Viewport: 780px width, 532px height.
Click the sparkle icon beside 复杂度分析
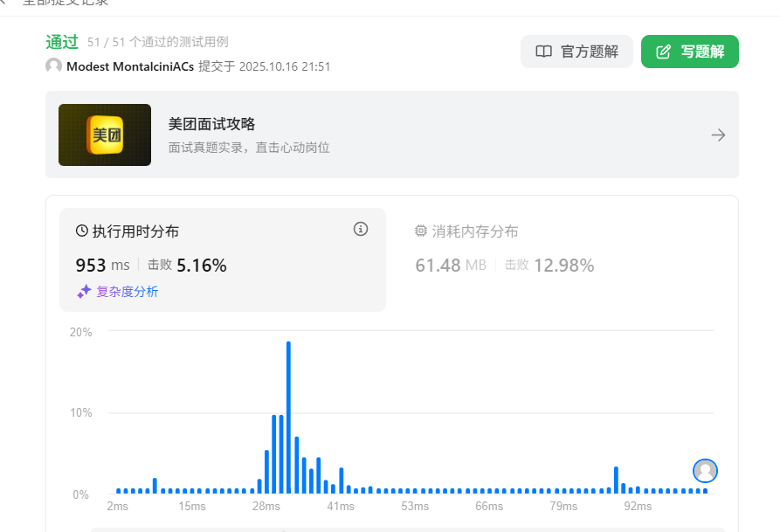(x=84, y=291)
